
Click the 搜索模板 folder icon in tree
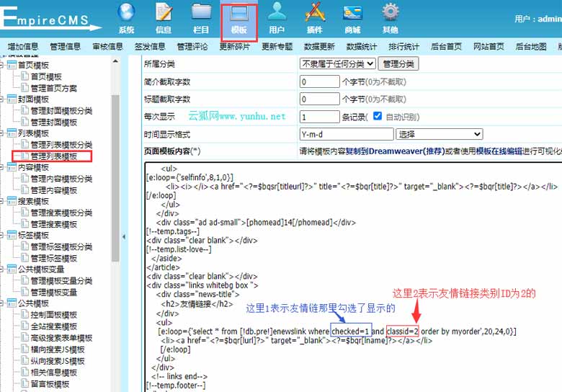(x=12, y=201)
